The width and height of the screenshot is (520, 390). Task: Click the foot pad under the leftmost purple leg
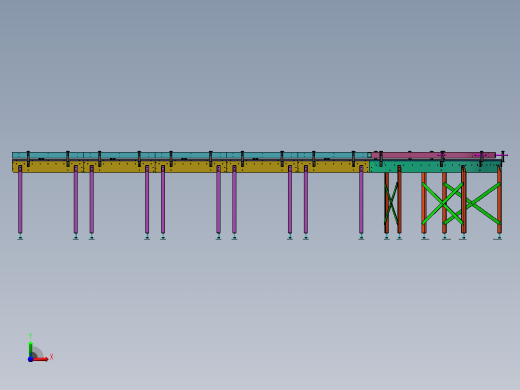point(20,237)
